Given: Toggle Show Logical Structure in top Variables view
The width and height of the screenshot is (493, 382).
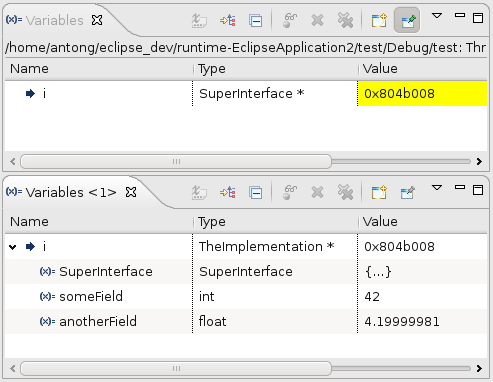Looking at the screenshot, I should [228, 21].
